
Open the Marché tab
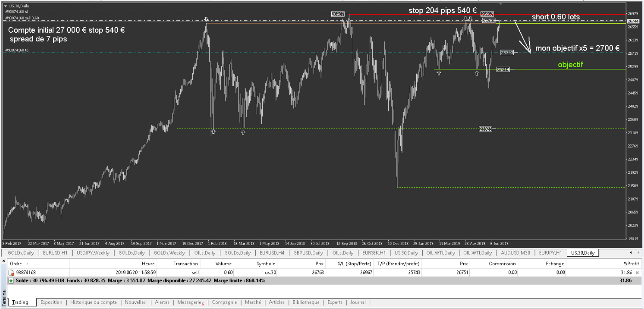pos(253,302)
